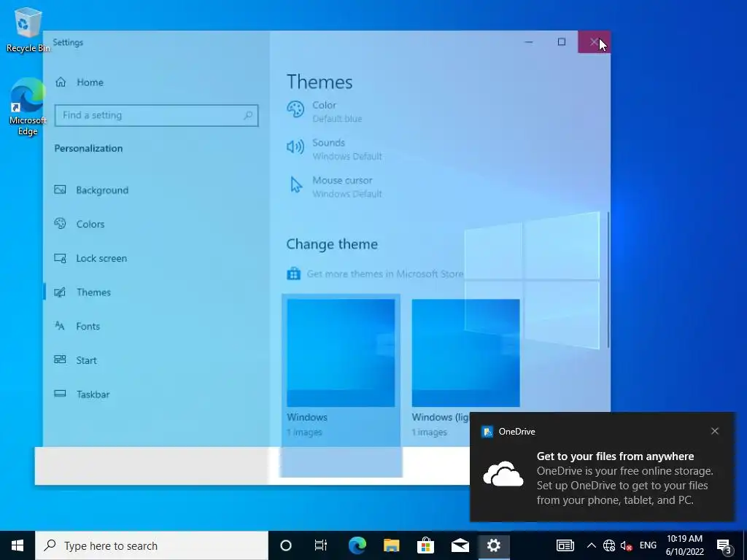Open Mail app from taskbar
This screenshot has width=747, height=560.
tap(460, 545)
